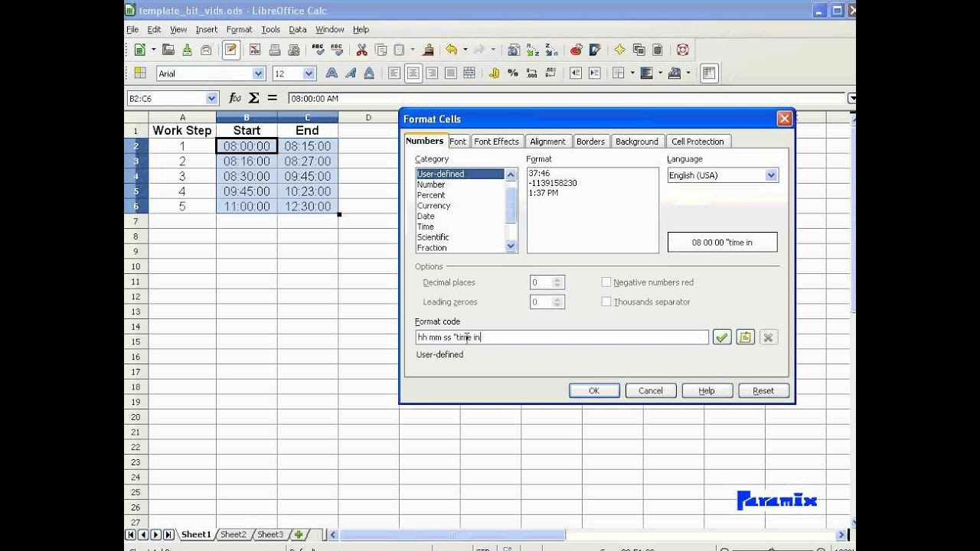Click the Cut scissors icon

362,50
